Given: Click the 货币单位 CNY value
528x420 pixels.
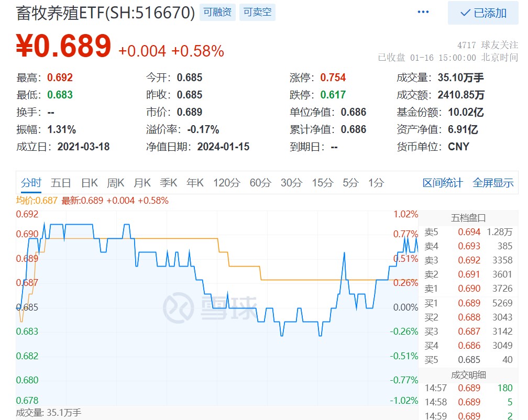Looking at the screenshot, I should (x=459, y=147).
